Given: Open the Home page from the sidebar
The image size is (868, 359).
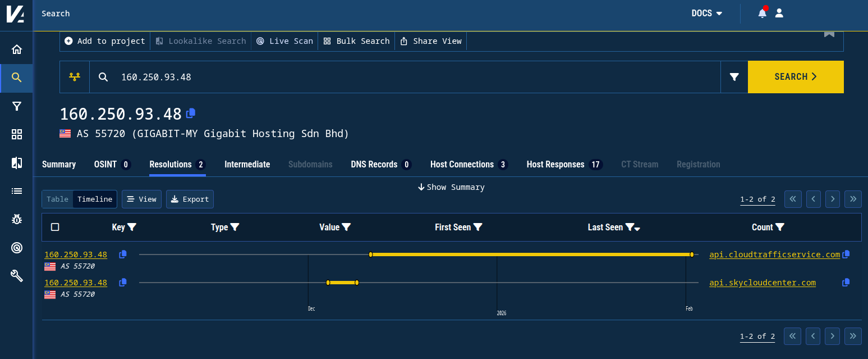Looking at the screenshot, I should tap(16, 49).
